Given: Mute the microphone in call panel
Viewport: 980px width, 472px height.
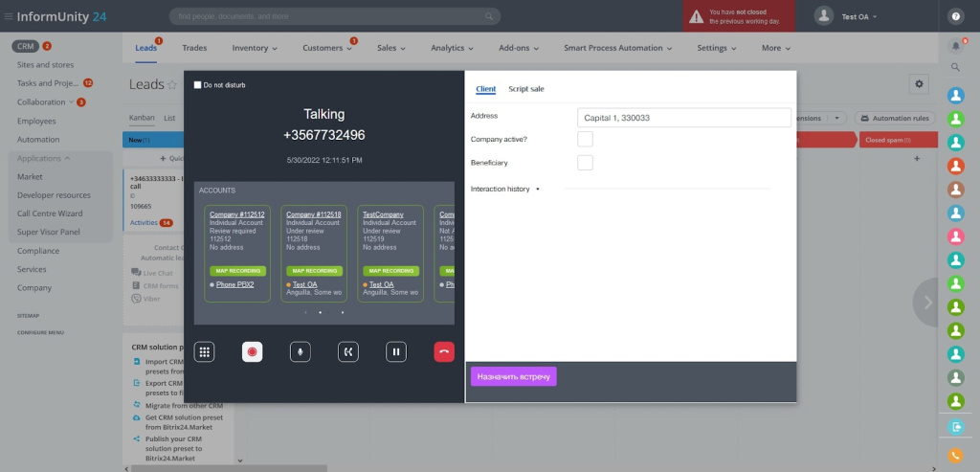Looking at the screenshot, I should 300,352.
